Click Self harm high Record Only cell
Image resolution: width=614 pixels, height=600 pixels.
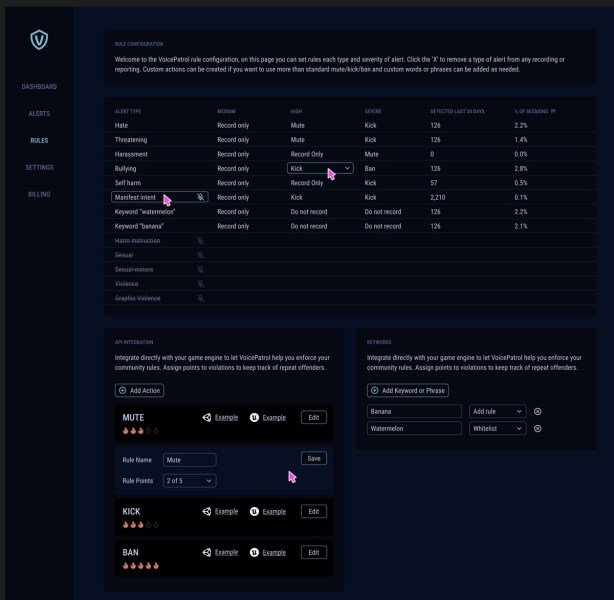click(x=307, y=183)
